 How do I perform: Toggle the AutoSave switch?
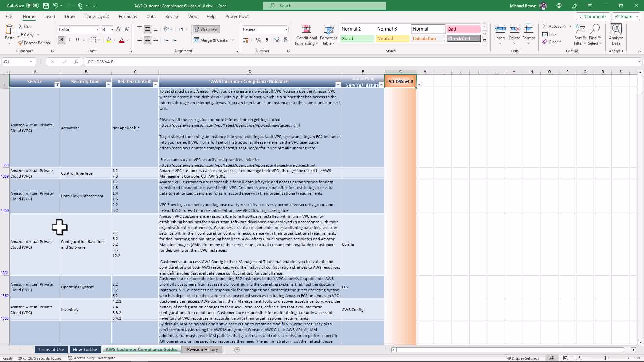(32, 6)
